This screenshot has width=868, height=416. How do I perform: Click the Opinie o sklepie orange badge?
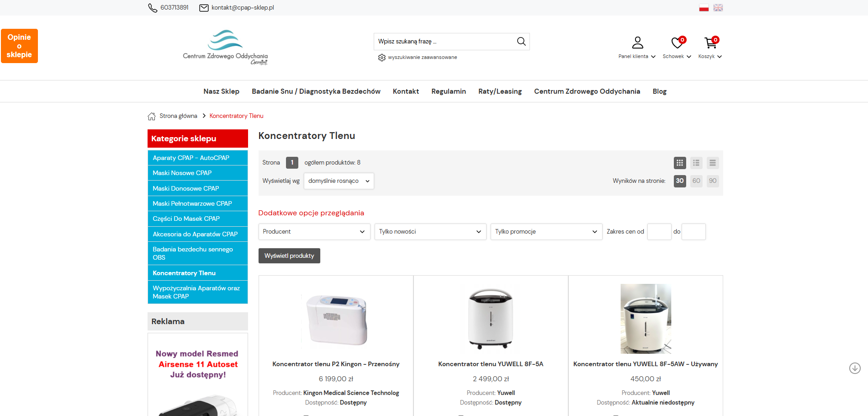19,46
